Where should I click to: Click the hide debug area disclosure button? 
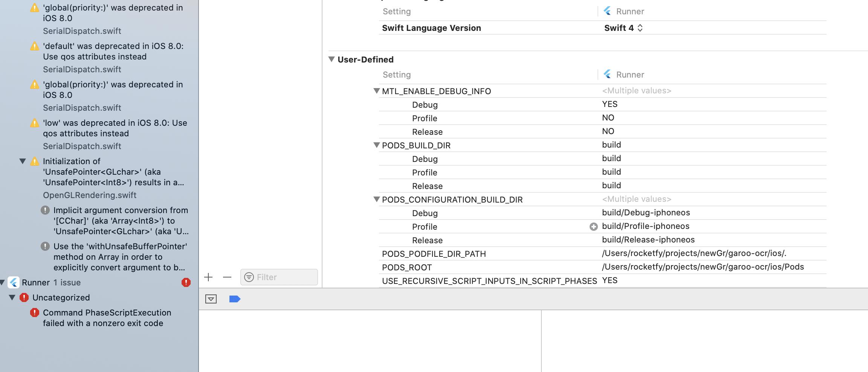[211, 299]
